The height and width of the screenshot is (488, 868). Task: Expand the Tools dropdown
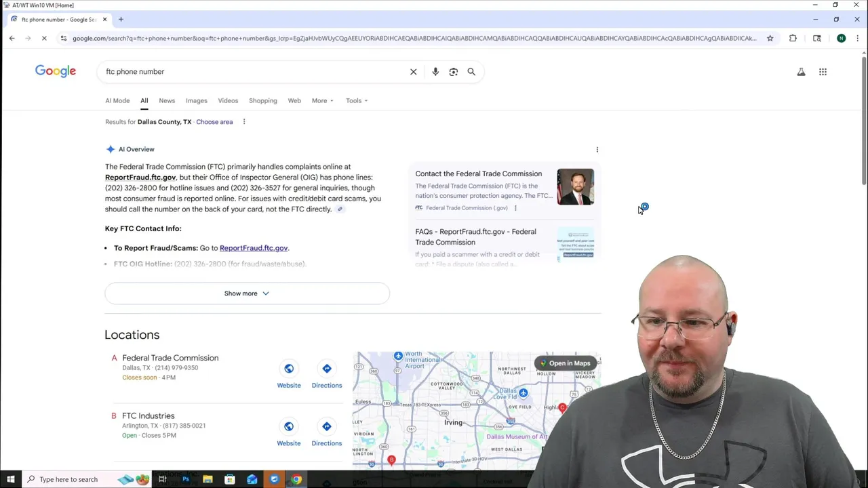click(357, 101)
